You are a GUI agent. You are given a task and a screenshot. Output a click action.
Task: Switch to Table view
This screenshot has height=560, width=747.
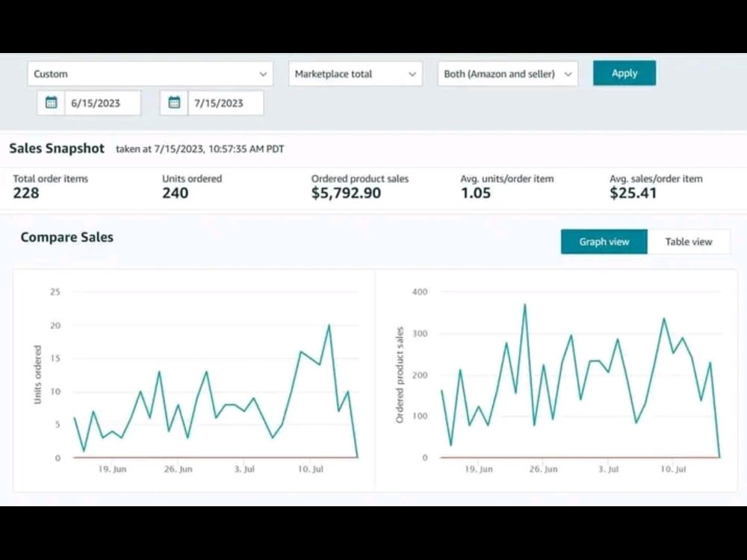tap(689, 242)
